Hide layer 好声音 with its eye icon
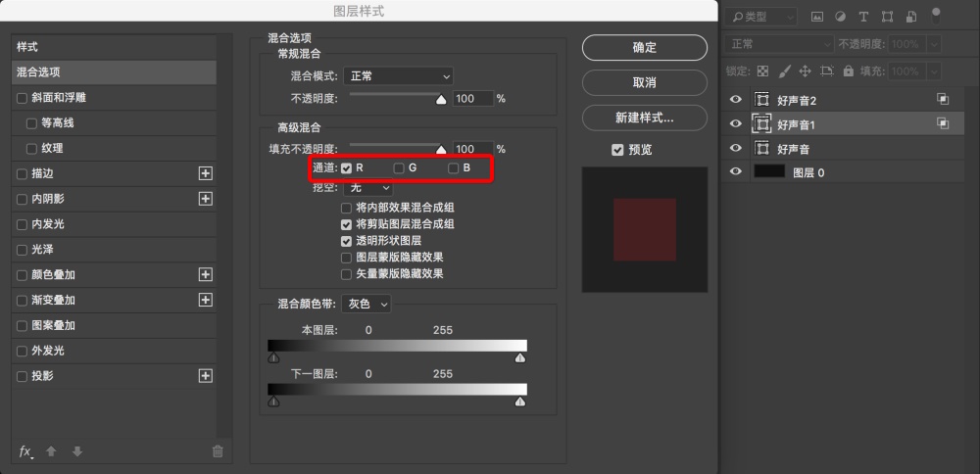The image size is (980, 474). coord(736,148)
